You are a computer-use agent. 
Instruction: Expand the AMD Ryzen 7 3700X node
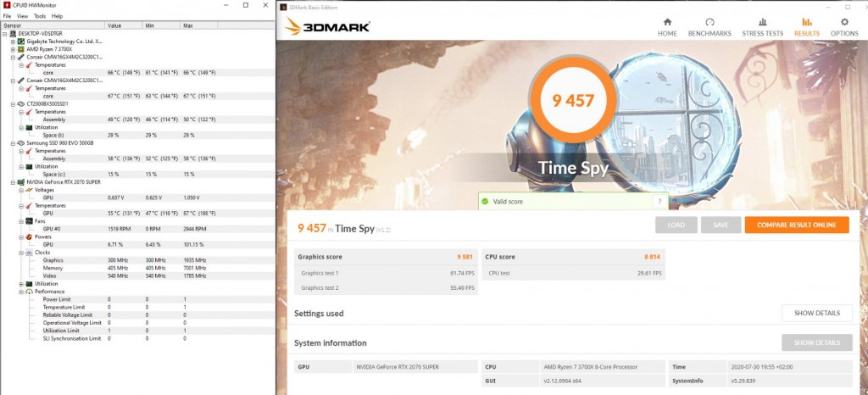tap(14, 48)
